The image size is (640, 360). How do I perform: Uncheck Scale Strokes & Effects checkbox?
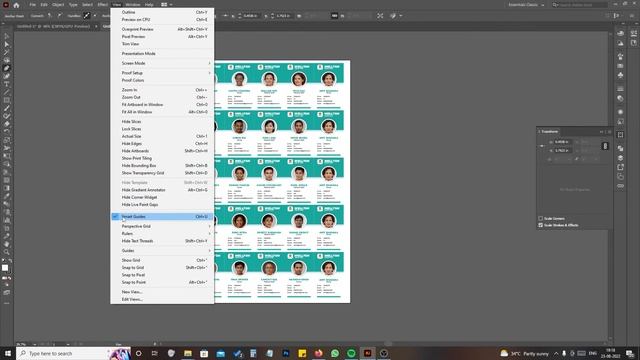(540, 225)
